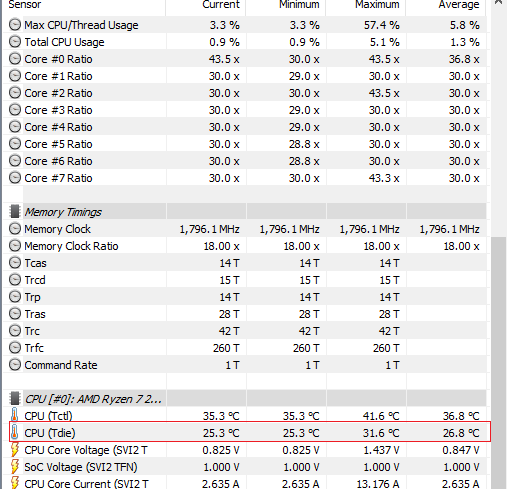Click the vertical scrollbar thumb
Viewport: 507px width, 489px height.
[x=499, y=363]
